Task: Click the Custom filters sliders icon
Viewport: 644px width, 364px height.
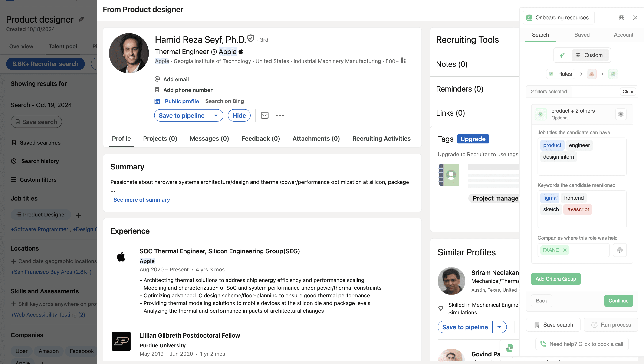Action: click(x=14, y=180)
